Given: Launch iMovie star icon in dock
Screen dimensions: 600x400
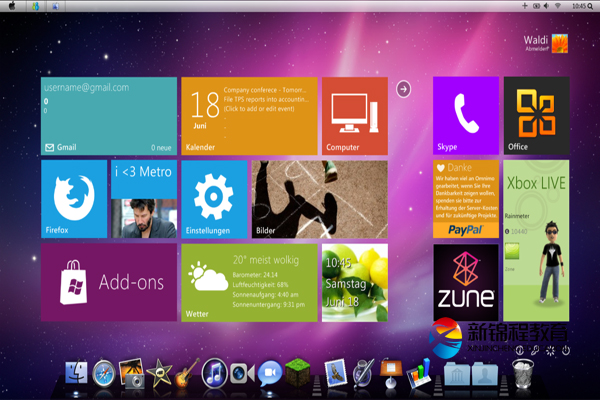Looking at the screenshot, I should click(x=159, y=373).
